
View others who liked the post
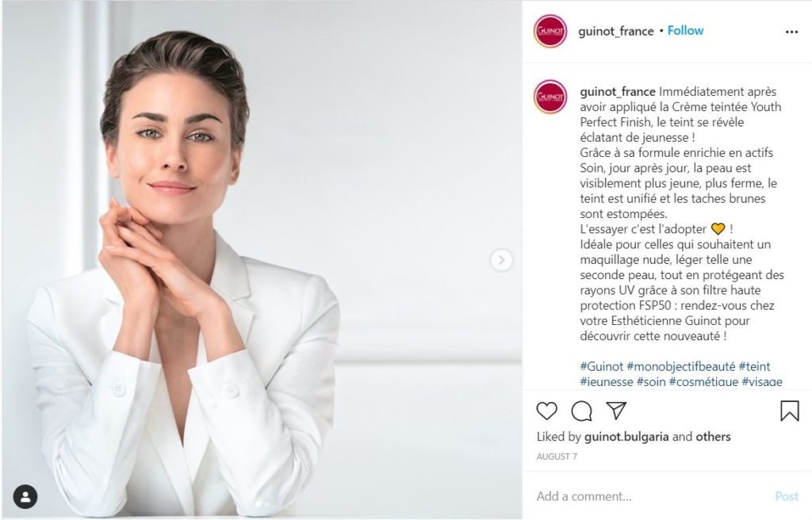click(713, 437)
